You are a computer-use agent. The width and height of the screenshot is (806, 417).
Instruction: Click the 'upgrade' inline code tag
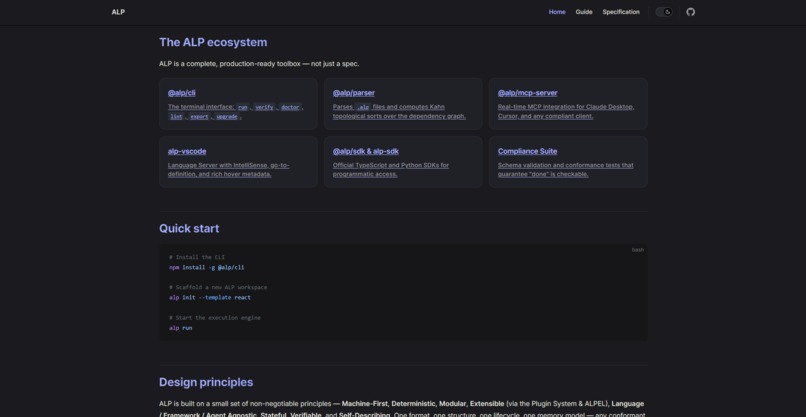coord(227,117)
